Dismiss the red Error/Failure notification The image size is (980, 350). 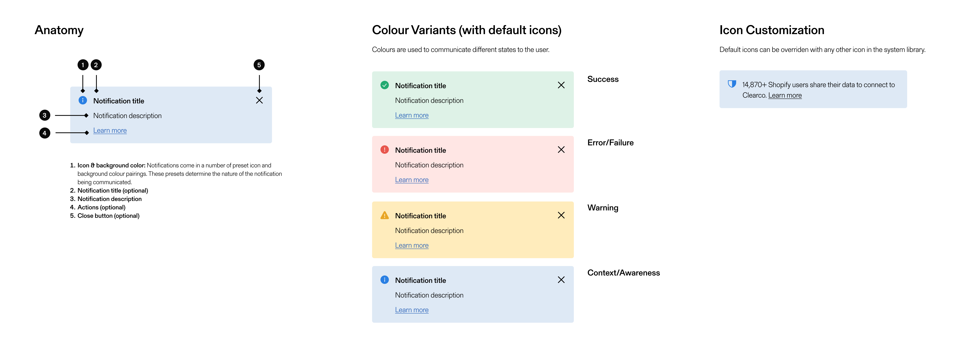[561, 150]
